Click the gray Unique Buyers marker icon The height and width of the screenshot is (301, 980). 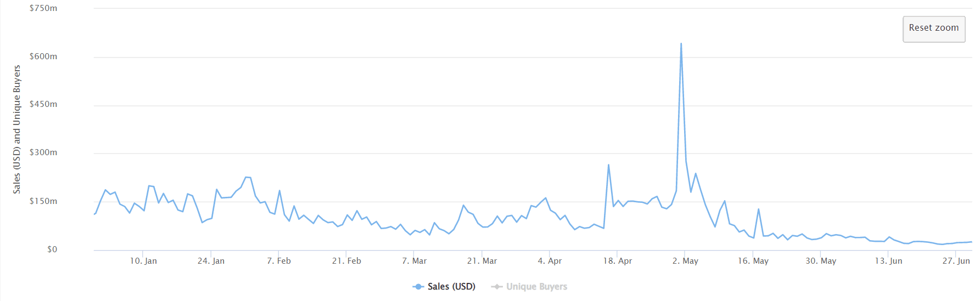pyautogui.click(x=497, y=287)
